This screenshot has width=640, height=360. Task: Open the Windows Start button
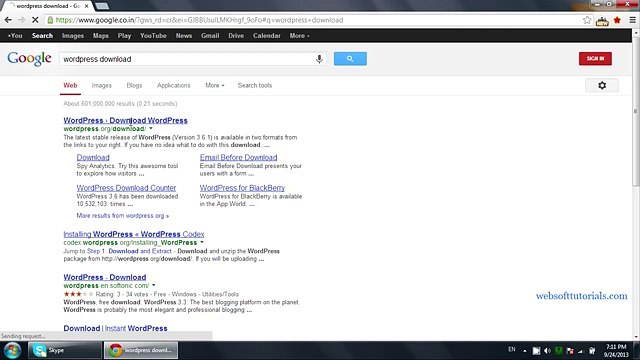point(12,350)
